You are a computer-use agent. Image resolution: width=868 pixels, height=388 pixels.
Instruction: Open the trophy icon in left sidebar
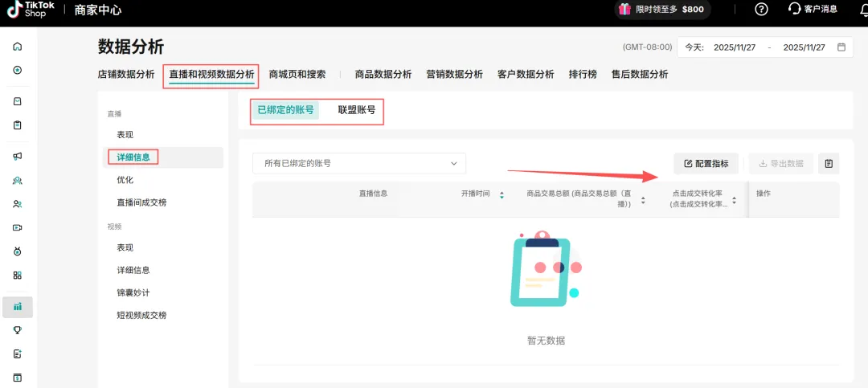(18, 330)
